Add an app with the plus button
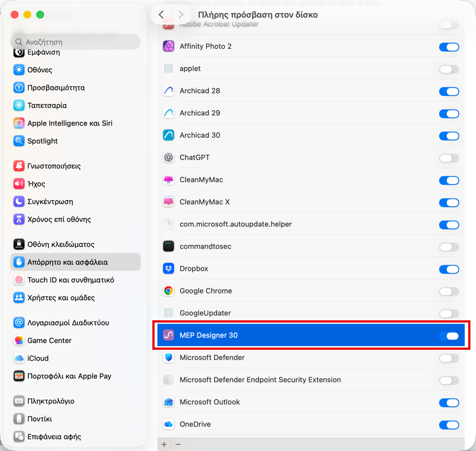Viewport: 476px width, 451px height. click(164, 444)
